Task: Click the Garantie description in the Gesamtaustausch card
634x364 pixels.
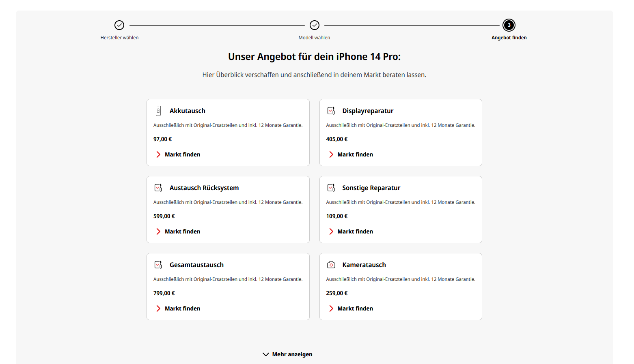Action: 228,279
